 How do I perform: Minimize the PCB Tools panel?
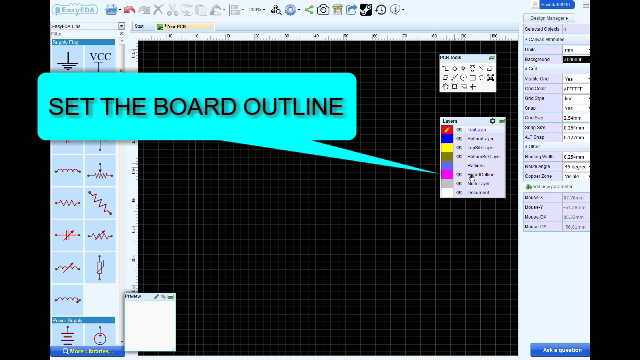click(x=491, y=58)
